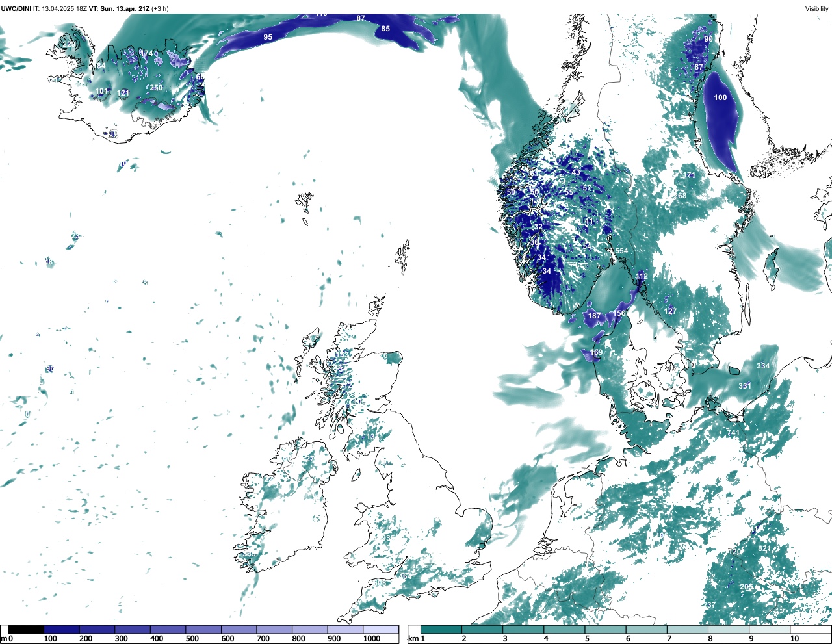Screen dimensions: 832x644
Task: Click the "171" value over central Sweden
Action: point(689,175)
